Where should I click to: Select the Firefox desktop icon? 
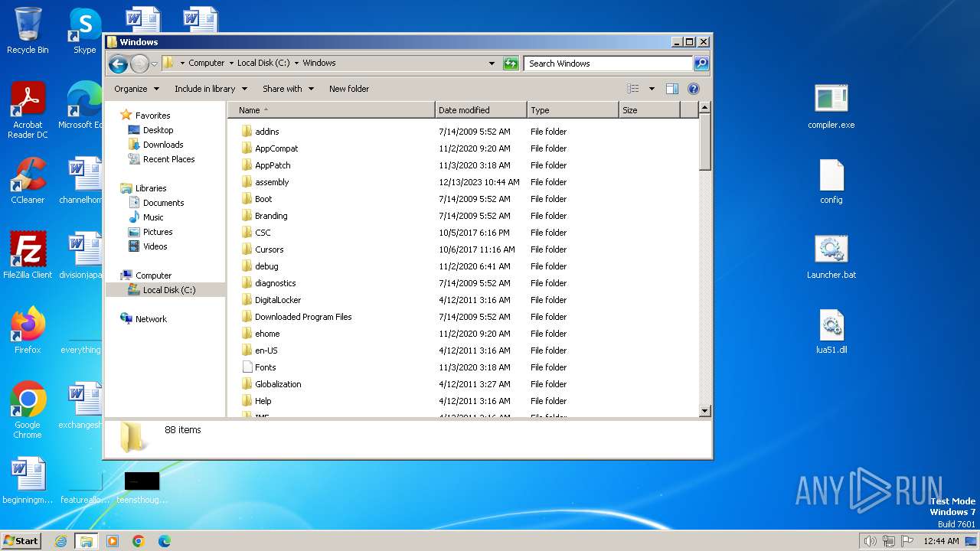tap(28, 331)
